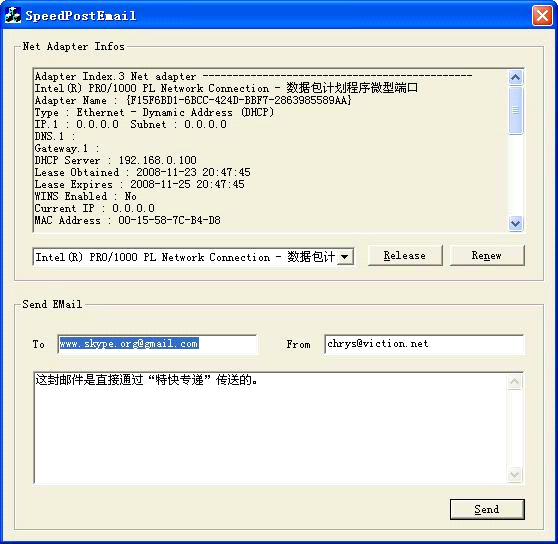Click the SpeedPostEmail title bar text

(x=81, y=16)
